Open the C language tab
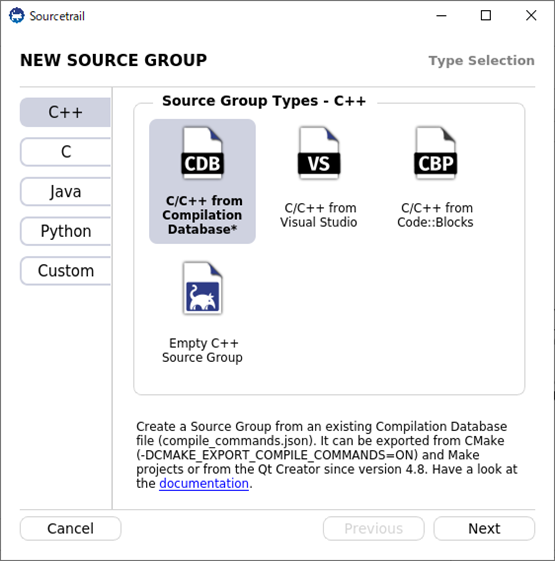Viewport: 555px width, 561px height. tap(65, 152)
